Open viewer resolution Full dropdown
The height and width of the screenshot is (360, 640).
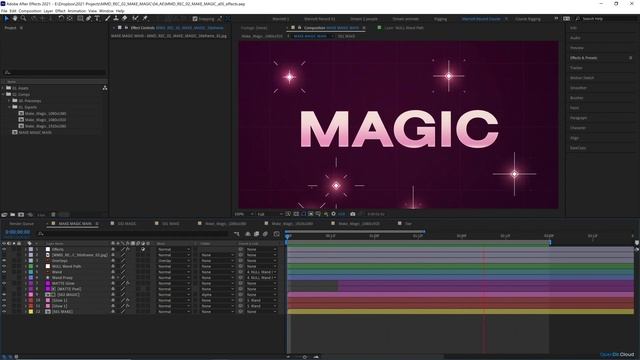click(269, 214)
